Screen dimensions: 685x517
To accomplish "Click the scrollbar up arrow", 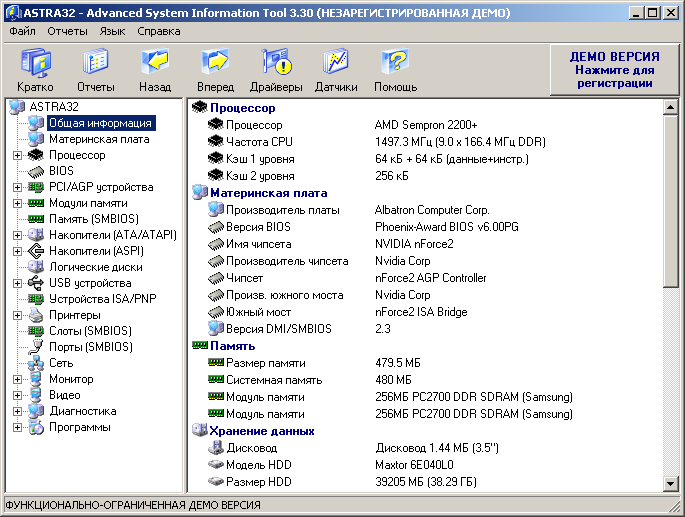I will click(x=671, y=107).
